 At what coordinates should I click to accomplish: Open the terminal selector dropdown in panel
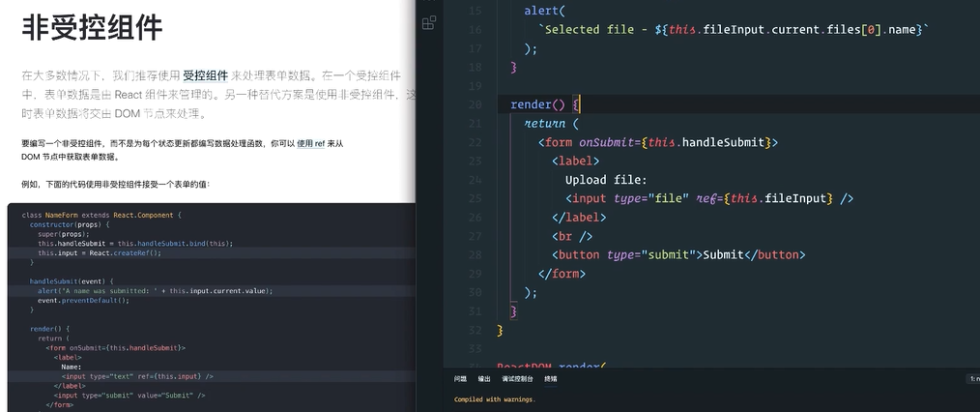click(974, 379)
